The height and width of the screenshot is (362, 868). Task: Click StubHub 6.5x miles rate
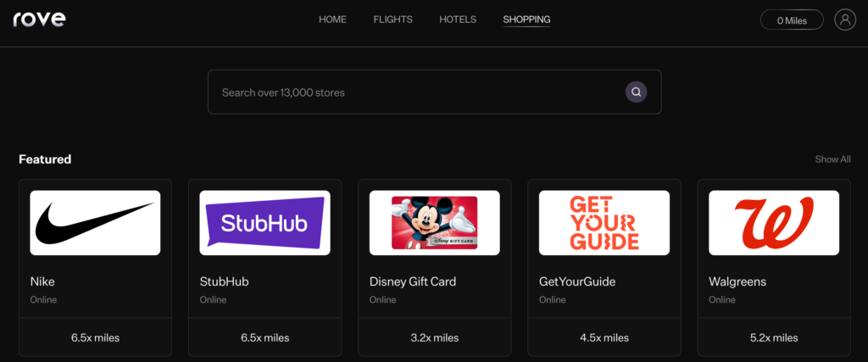coord(264,337)
